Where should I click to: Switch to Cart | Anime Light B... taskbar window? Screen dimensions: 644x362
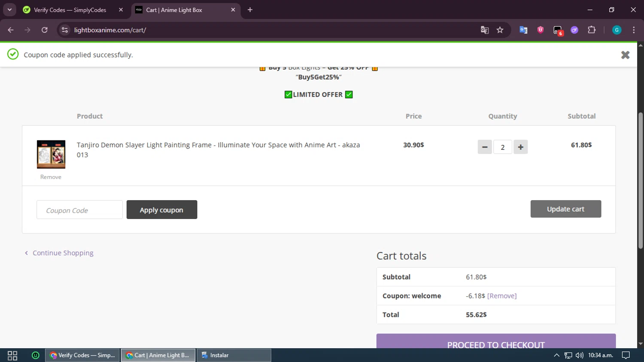[158, 355]
